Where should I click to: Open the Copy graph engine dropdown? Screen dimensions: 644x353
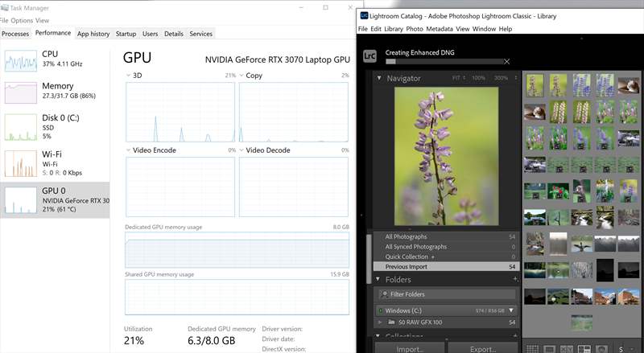point(242,76)
